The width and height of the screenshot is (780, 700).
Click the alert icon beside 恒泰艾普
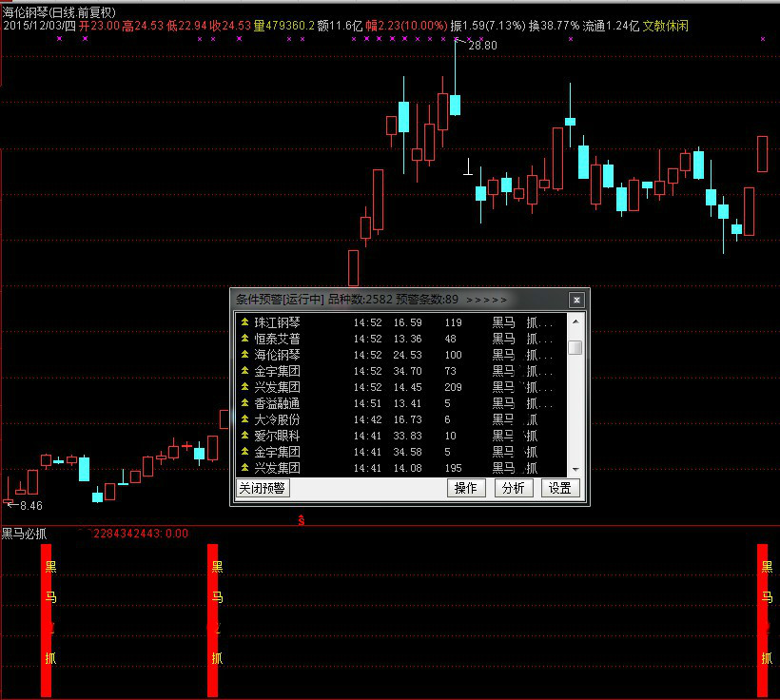[x=244, y=339]
